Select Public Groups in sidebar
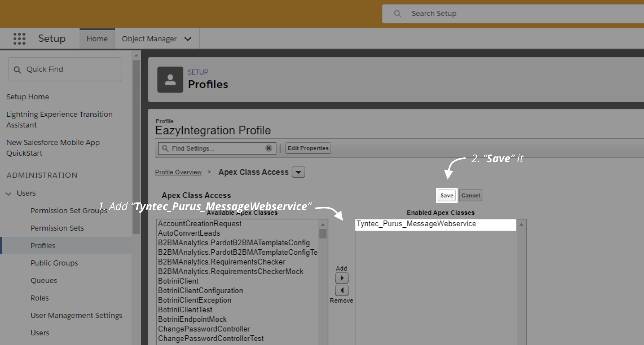 coord(54,263)
